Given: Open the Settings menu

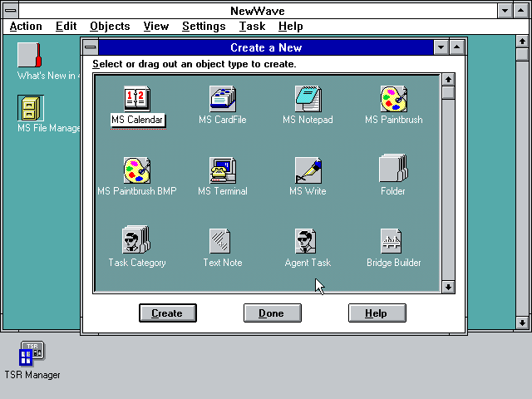Looking at the screenshot, I should (204, 26).
